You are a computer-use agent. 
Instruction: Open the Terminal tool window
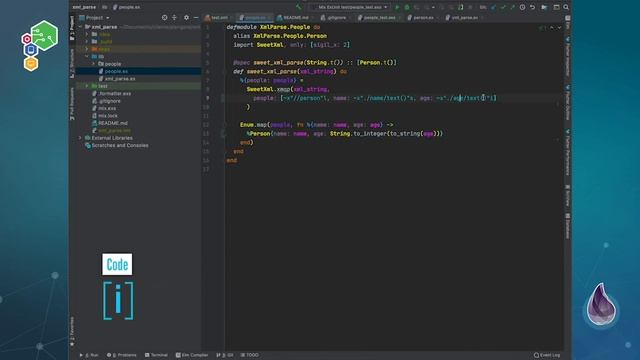tap(156, 355)
